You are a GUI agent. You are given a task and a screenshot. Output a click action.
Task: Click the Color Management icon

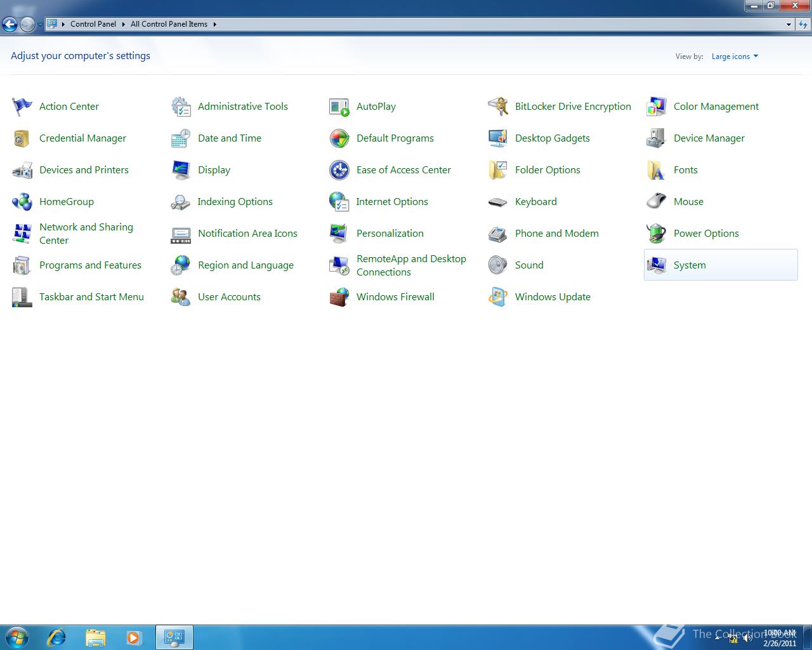coord(657,107)
